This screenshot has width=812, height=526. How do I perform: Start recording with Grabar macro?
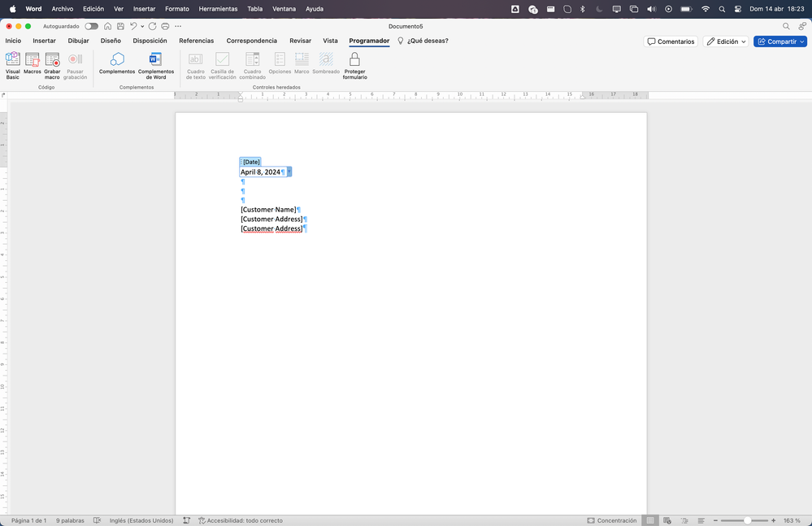(x=52, y=65)
